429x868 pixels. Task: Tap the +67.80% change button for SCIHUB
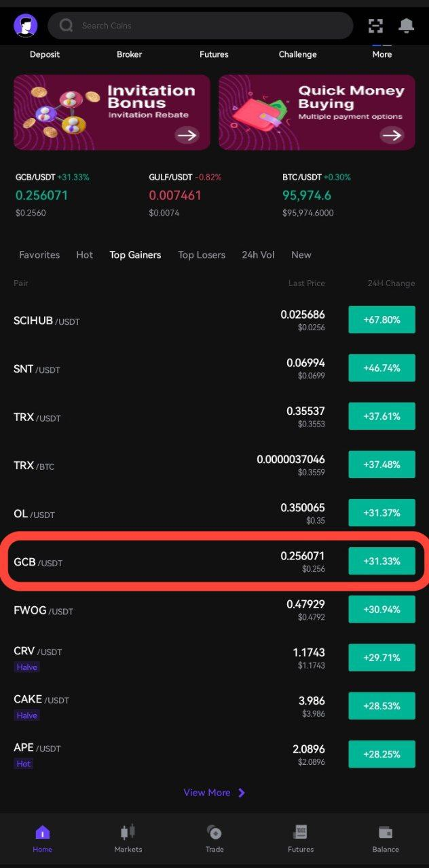coord(381,319)
